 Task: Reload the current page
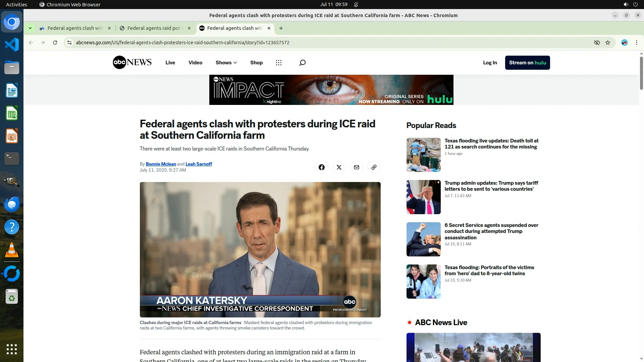pyautogui.click(x=55, y=43)
